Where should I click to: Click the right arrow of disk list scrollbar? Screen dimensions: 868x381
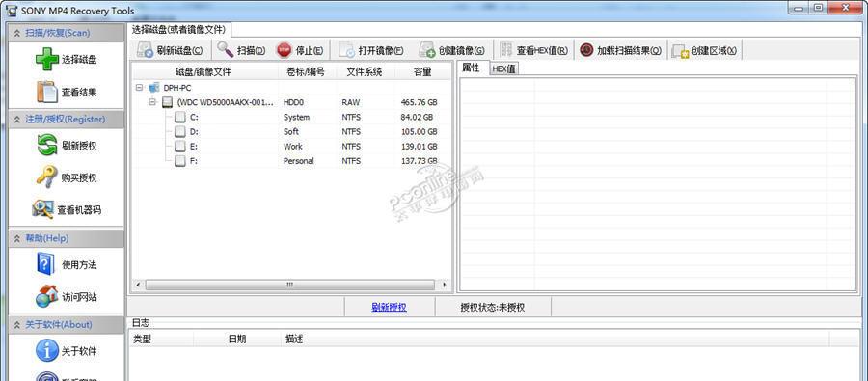pos(444,285)
